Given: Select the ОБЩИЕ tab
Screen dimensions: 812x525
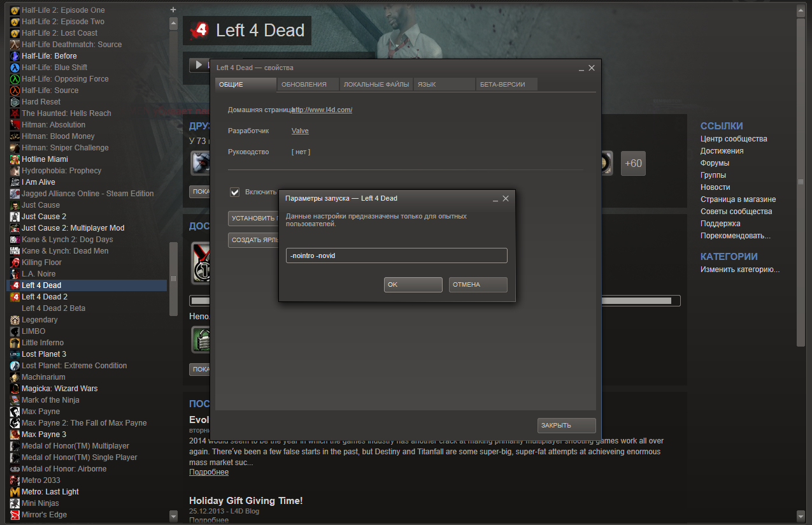Looking at the screenshot, I should [246, 85].
